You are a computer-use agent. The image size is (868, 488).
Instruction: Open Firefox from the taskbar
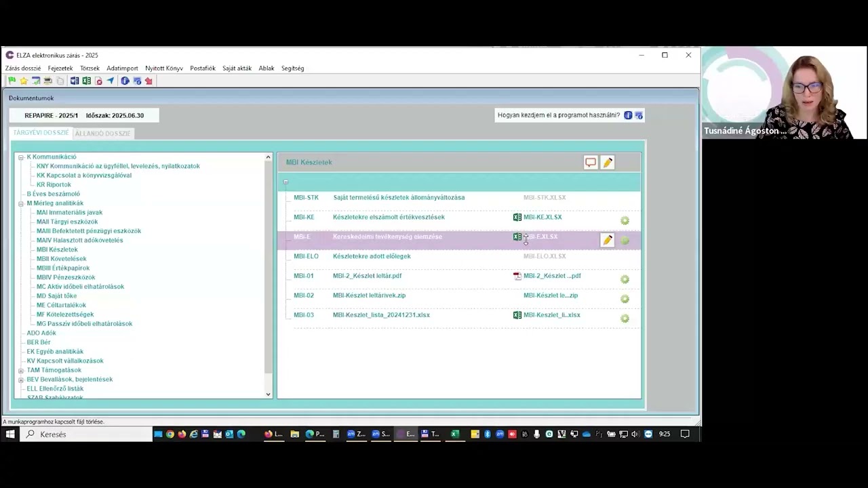click(182, 434)
